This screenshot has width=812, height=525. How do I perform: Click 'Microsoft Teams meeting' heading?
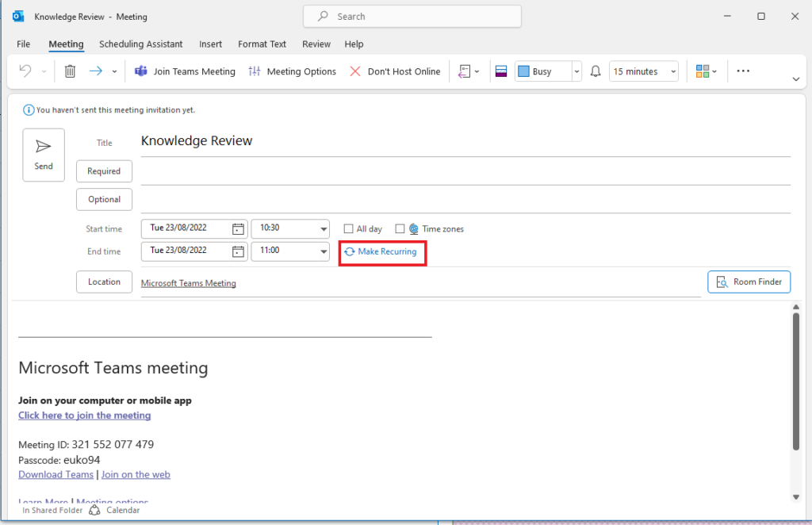coord(113,368)
